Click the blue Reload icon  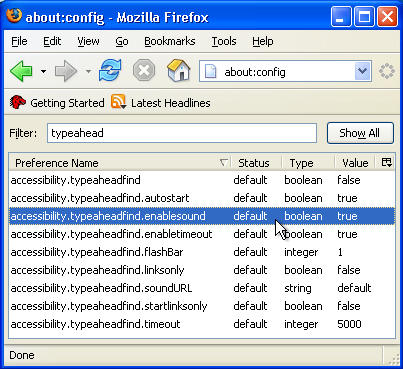coord(110,70)
